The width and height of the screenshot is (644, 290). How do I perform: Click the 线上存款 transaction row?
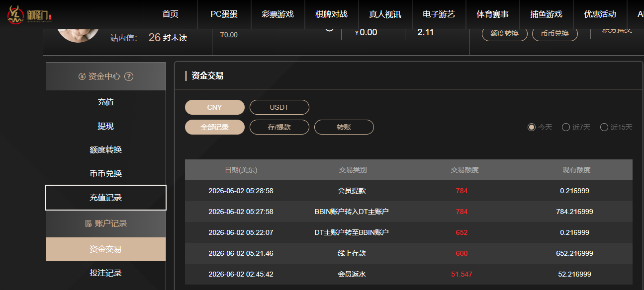409,253
